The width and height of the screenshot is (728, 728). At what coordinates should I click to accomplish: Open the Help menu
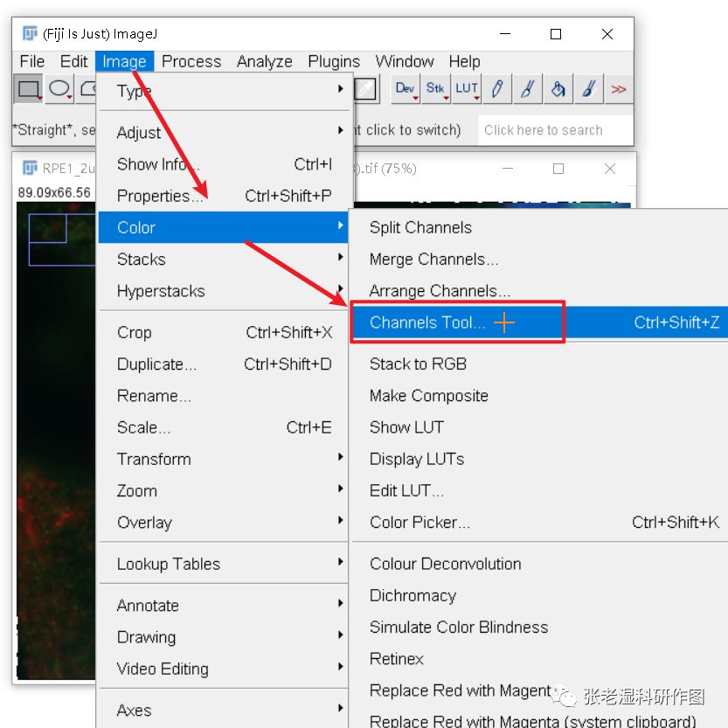[464, 61]
